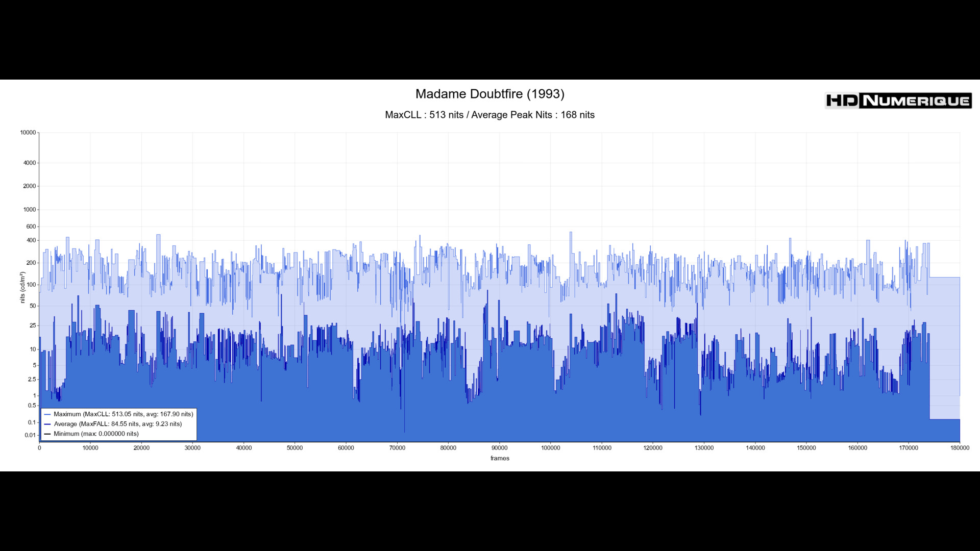The height and width of the screenshot is (551, 980).
Task: Click the 2000 y-axis tick label
Action: click(x=30, y=186)
